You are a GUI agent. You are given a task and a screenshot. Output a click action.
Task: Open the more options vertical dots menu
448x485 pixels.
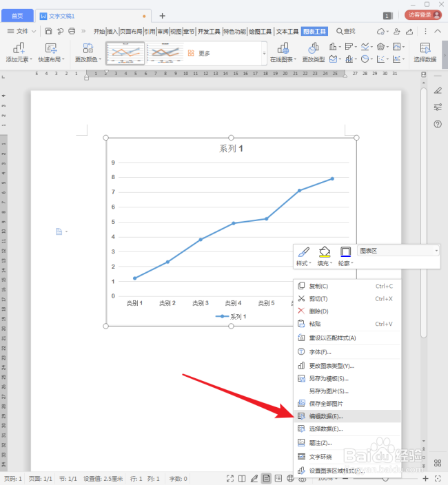pyautogui.click(x=425, y=31)
